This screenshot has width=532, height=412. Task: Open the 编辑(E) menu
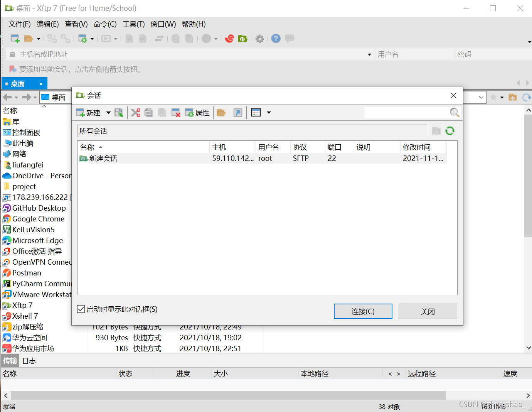click(x=48, y=24)
